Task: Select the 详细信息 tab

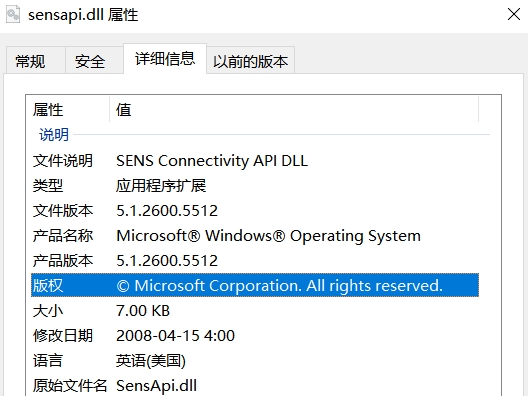Action: click(165, 59)
